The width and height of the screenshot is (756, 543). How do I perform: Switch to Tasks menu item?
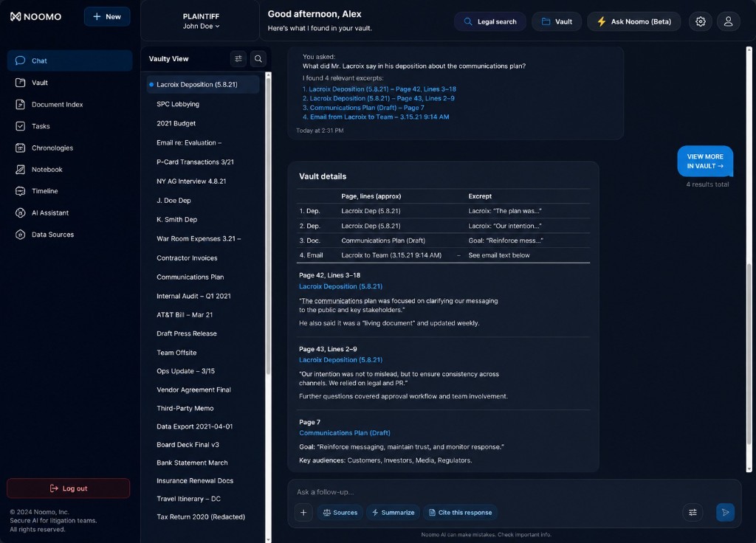(69, 125)
